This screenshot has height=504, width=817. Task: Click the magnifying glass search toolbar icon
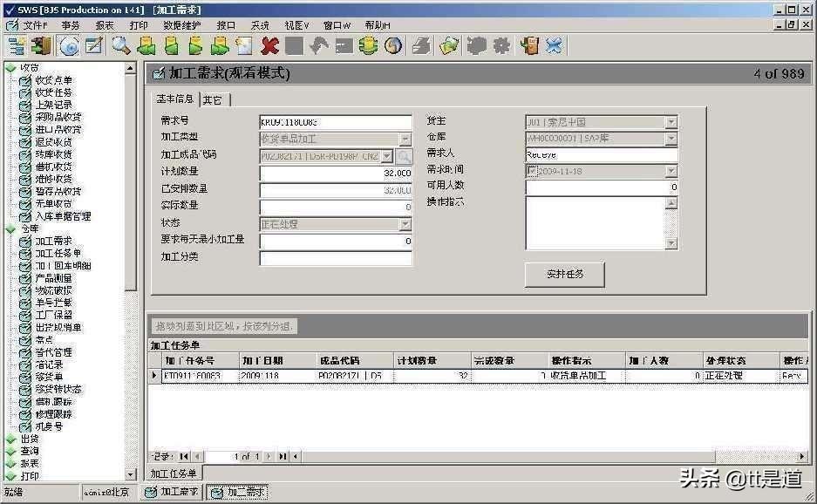(x=121, y=46)
